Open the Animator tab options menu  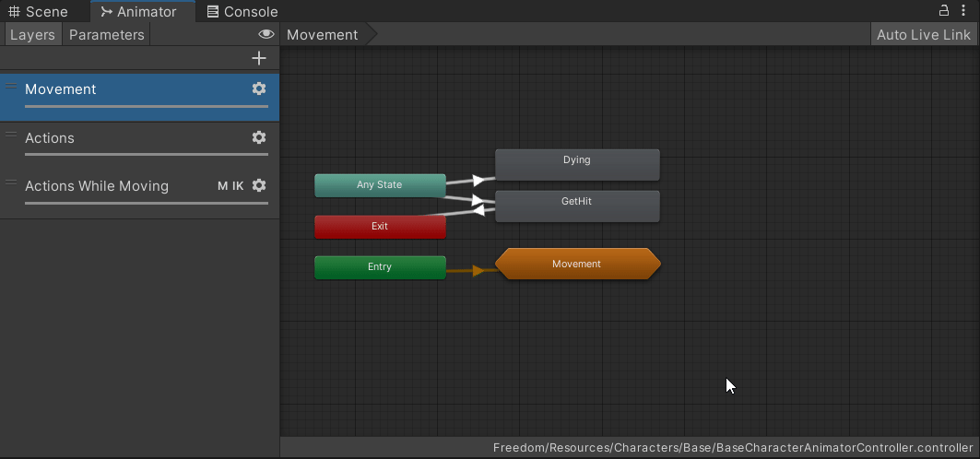tap(963, 10)
